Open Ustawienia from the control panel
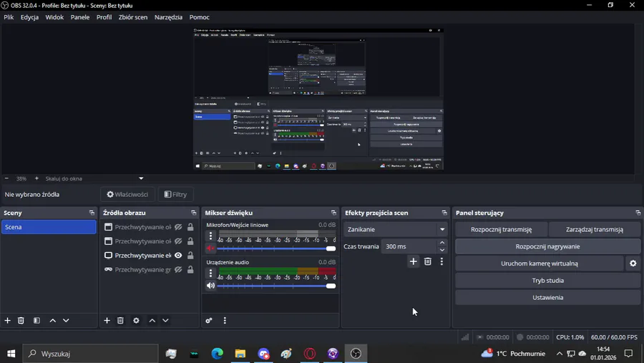The height and width of the screenshot is (363, 644). (547, 297)
